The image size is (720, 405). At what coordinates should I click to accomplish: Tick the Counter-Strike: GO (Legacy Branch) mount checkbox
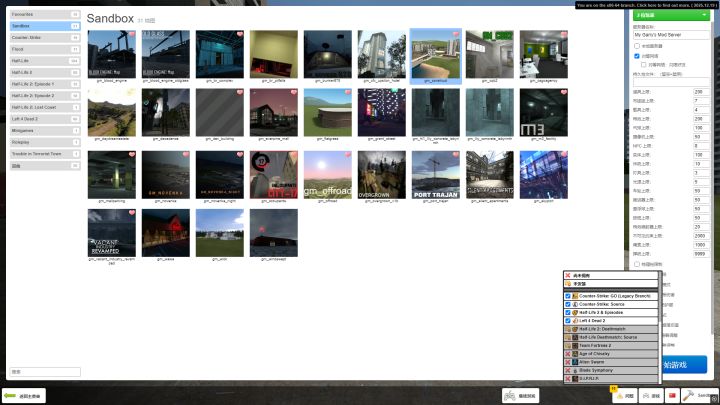(x=568, y=296)
